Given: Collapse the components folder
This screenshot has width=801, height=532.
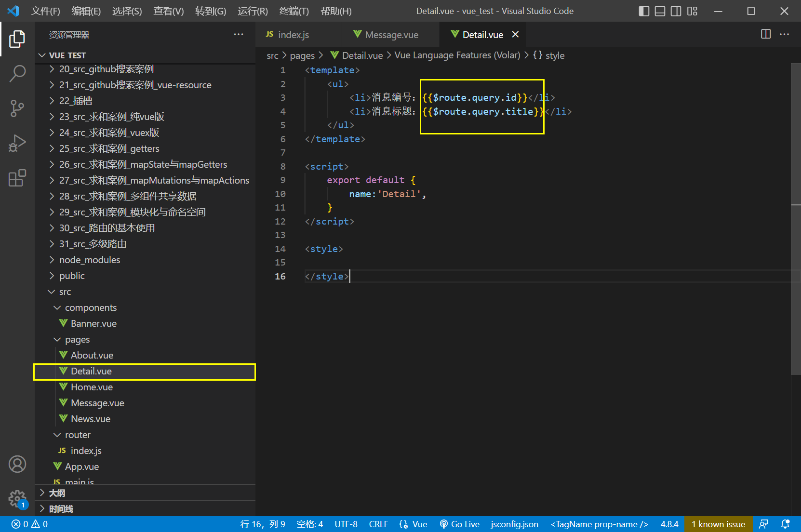Looking at the screenshot, I should [x=145, y=307].
